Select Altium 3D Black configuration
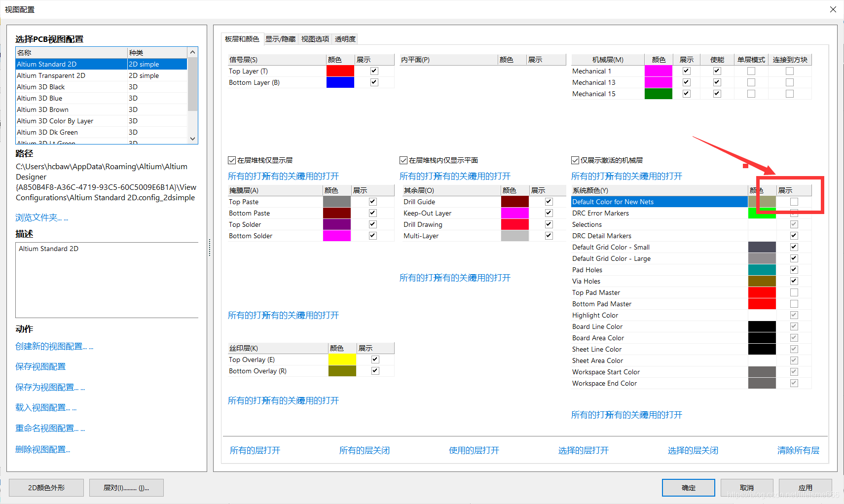The height and width of the screenshot is (504, 844). click(101, 87)
